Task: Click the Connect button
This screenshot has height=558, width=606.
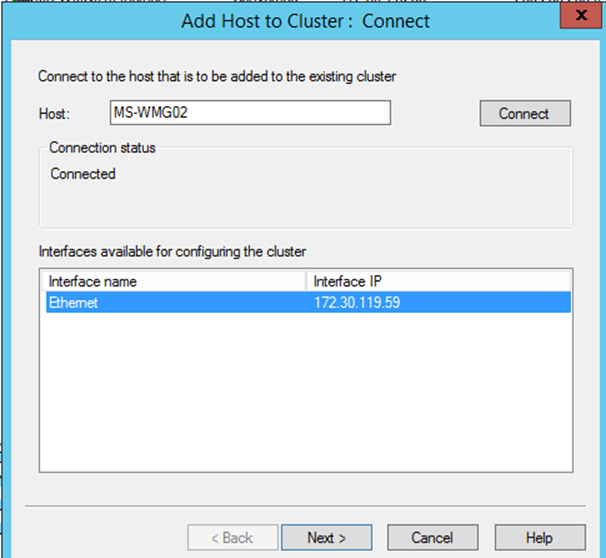Action: (525, 113)
